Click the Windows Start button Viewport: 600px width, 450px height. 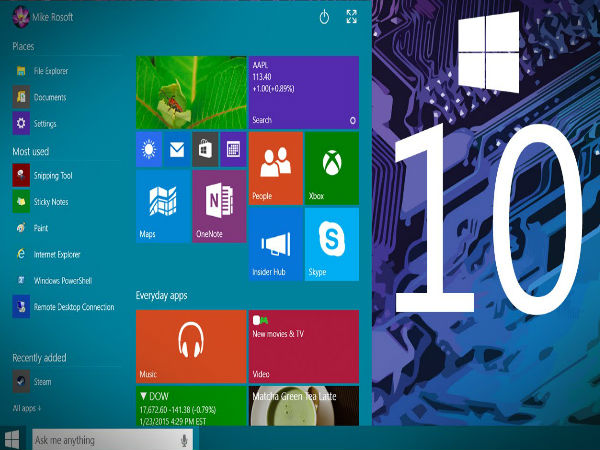pos(14,439)
